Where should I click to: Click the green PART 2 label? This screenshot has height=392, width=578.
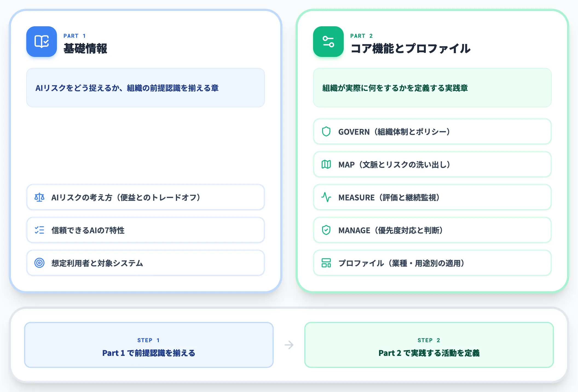362,36
